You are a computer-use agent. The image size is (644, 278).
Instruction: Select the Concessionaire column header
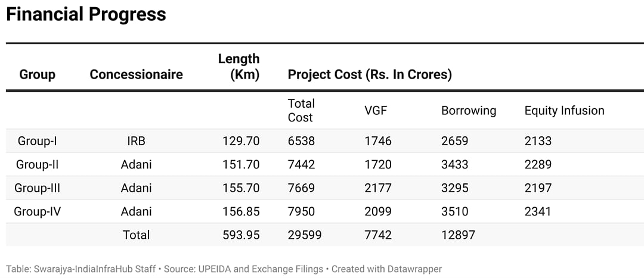(136, 74)
